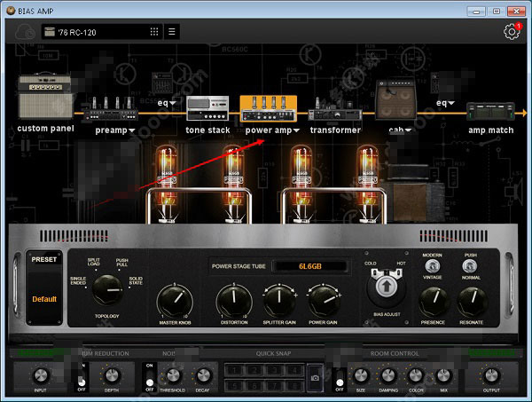Select the cab speaker cabinet module
This screenshot has height=402, width=532.
(395, 99)
